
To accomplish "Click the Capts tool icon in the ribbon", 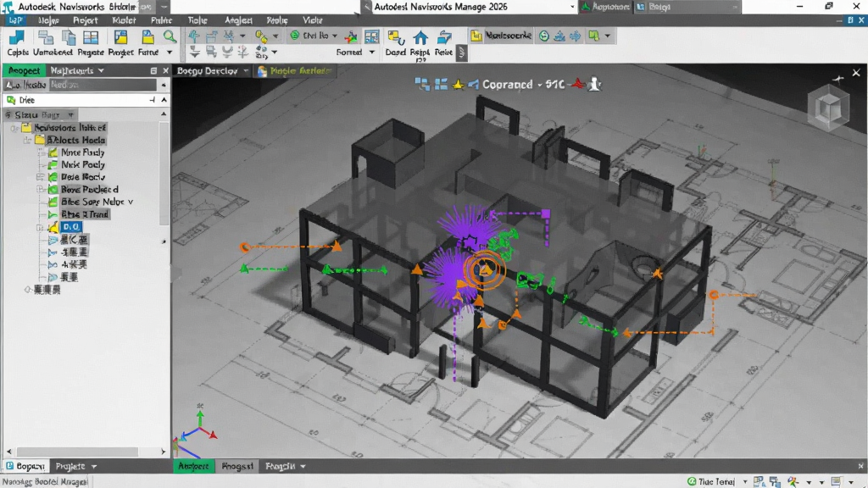I will pos(17,37).
